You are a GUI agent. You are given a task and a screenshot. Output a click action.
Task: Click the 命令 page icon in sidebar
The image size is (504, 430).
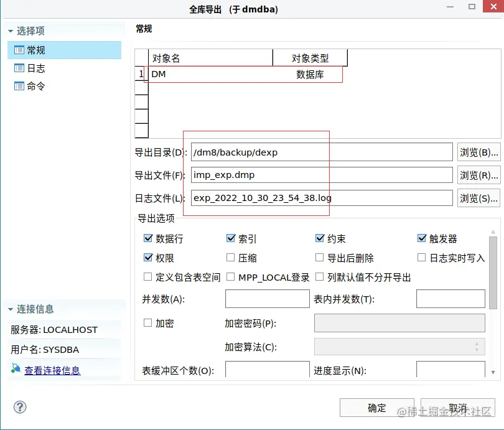point(21,86)
